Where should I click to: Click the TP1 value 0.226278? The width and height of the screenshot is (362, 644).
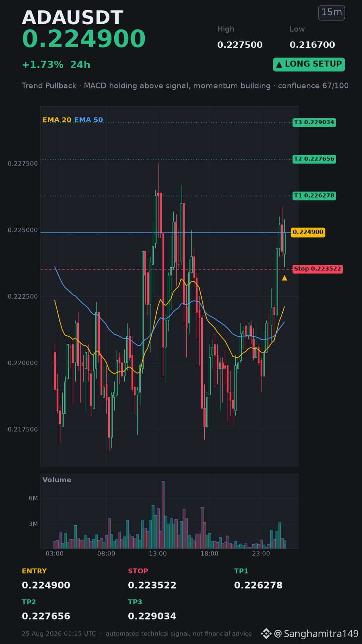pyautogui.click(x=258, y=585)
